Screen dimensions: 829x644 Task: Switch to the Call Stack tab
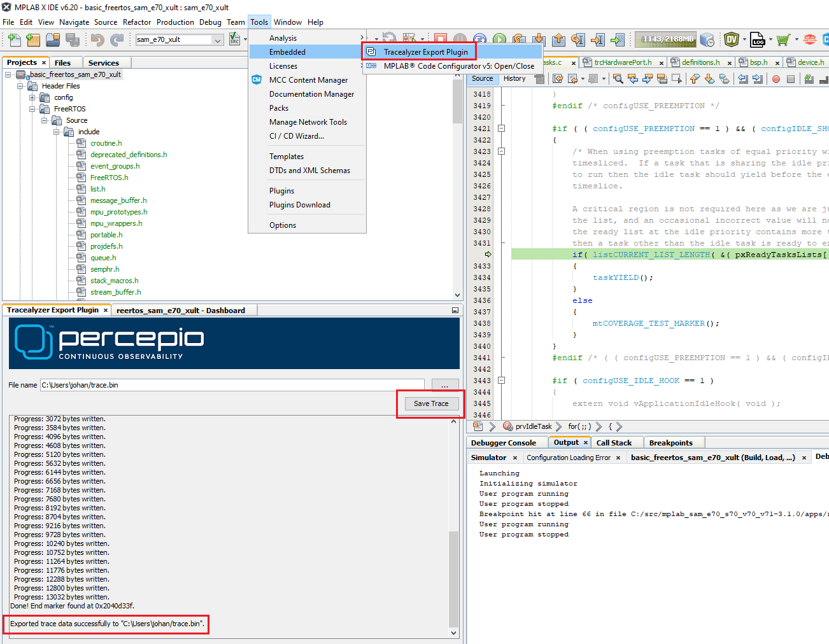click(614, 443)
